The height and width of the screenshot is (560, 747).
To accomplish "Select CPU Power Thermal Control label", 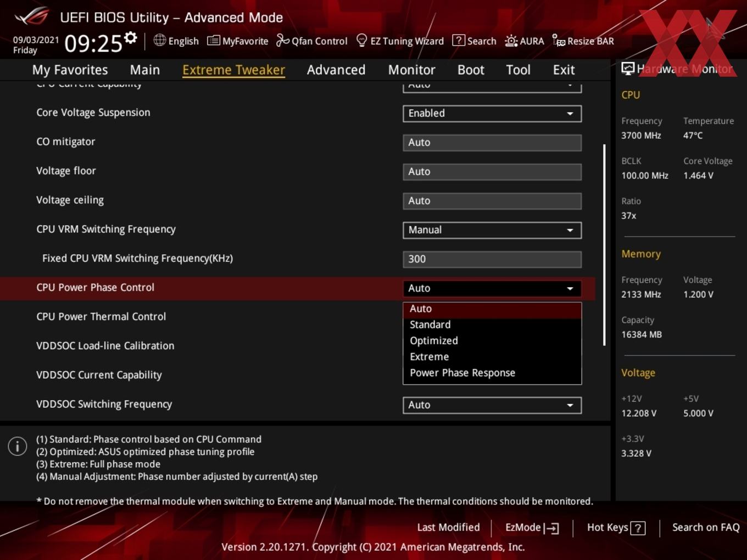I will point(101,317).
